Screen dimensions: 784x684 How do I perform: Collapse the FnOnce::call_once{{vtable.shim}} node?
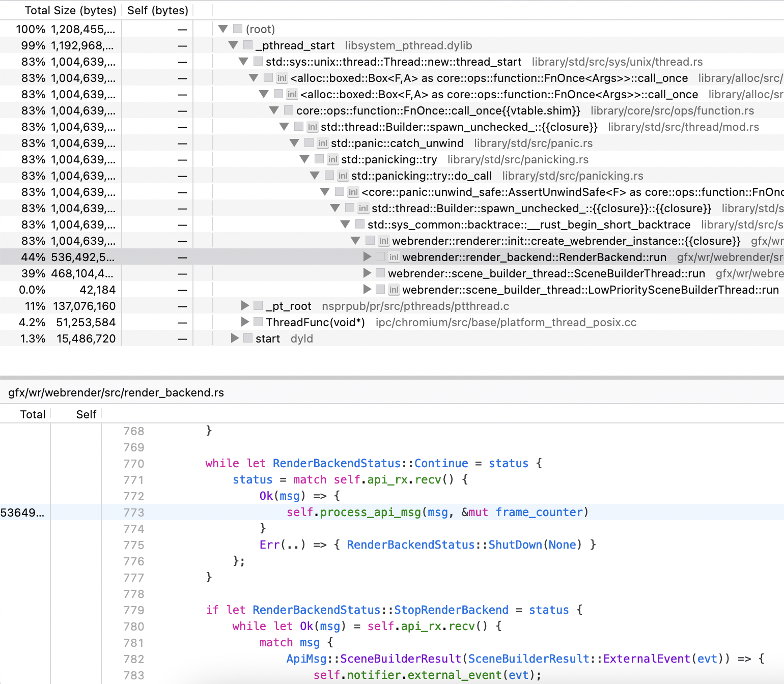tap(274, 110)
